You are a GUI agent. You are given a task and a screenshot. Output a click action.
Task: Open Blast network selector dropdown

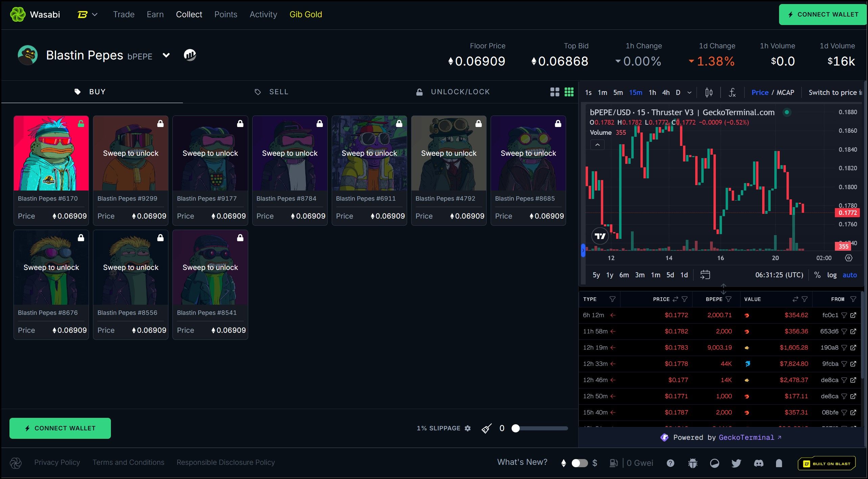point(88,15)
